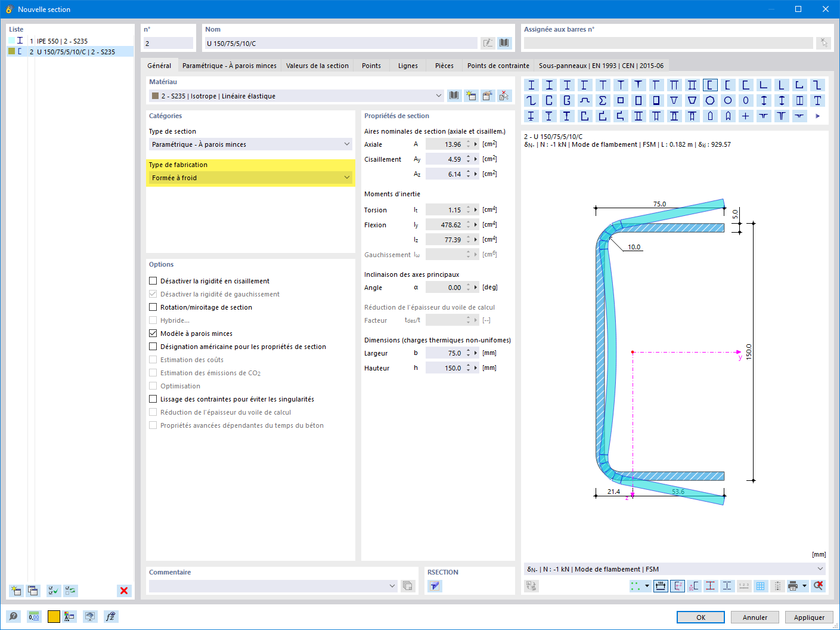Enable Désignation américaine pour les propriétés
The width and height of the screenshot is (840, 630).
[153, 347]
